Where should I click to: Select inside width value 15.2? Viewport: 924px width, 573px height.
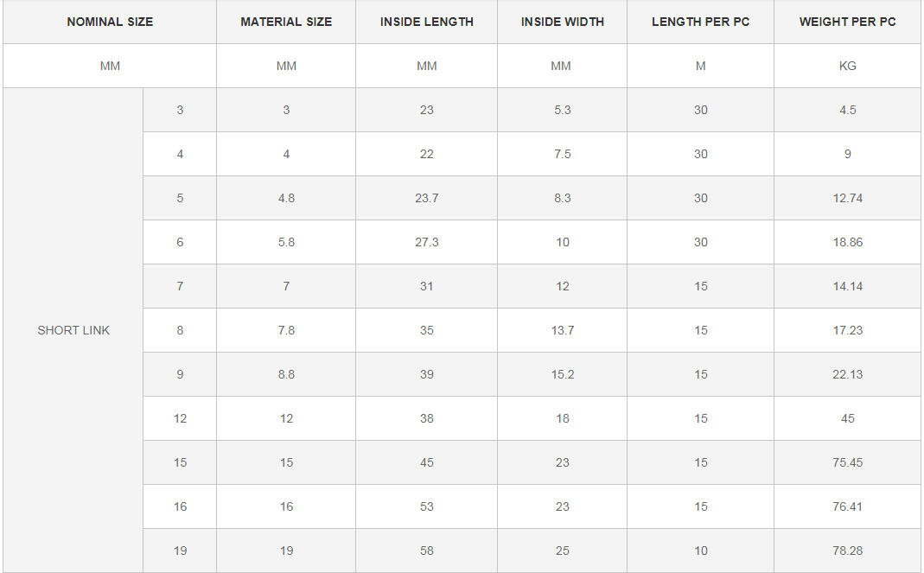click(x=563, y=374)
